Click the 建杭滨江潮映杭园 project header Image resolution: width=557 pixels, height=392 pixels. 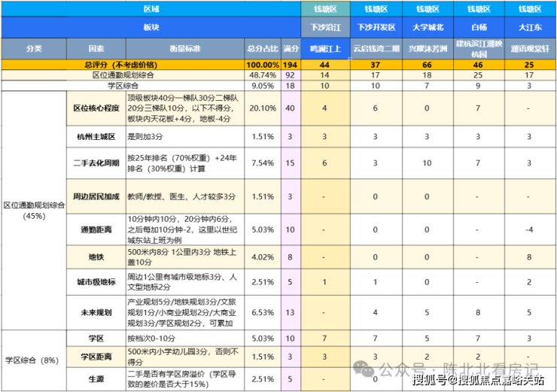[x=479, y=49]
